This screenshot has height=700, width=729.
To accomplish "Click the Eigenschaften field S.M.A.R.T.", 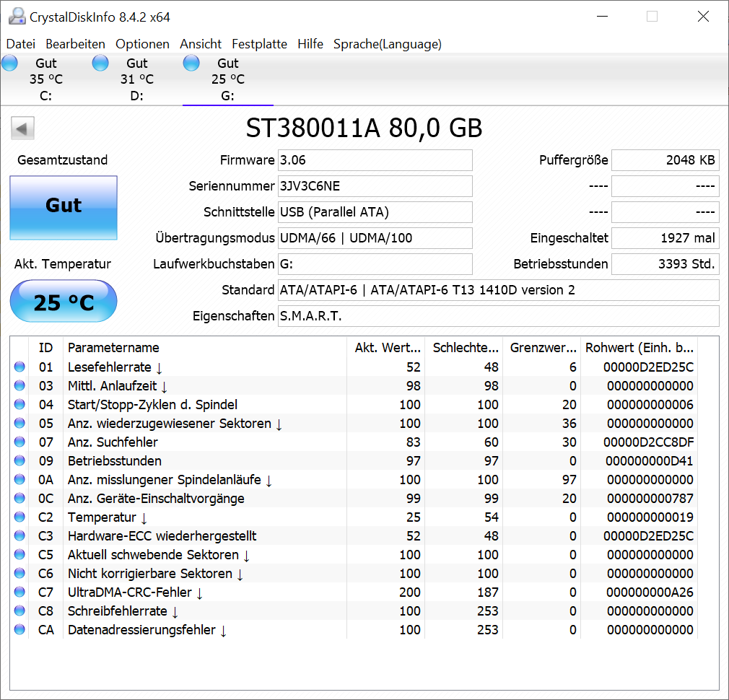I will point(499,317).
